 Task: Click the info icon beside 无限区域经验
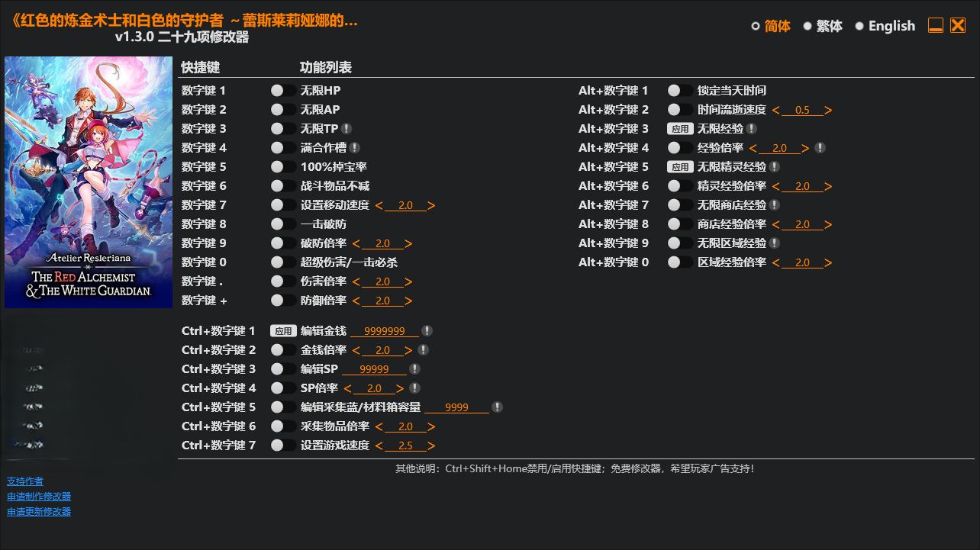point(775,243)
